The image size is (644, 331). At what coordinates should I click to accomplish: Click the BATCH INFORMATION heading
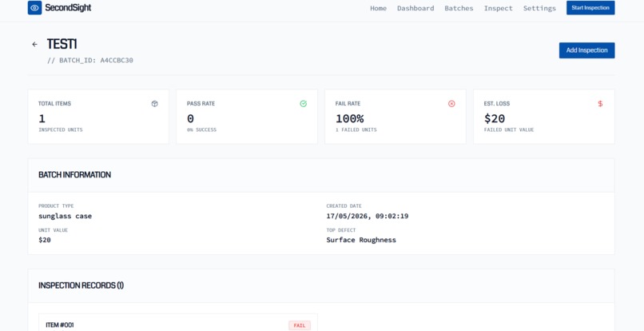point(75,175)
